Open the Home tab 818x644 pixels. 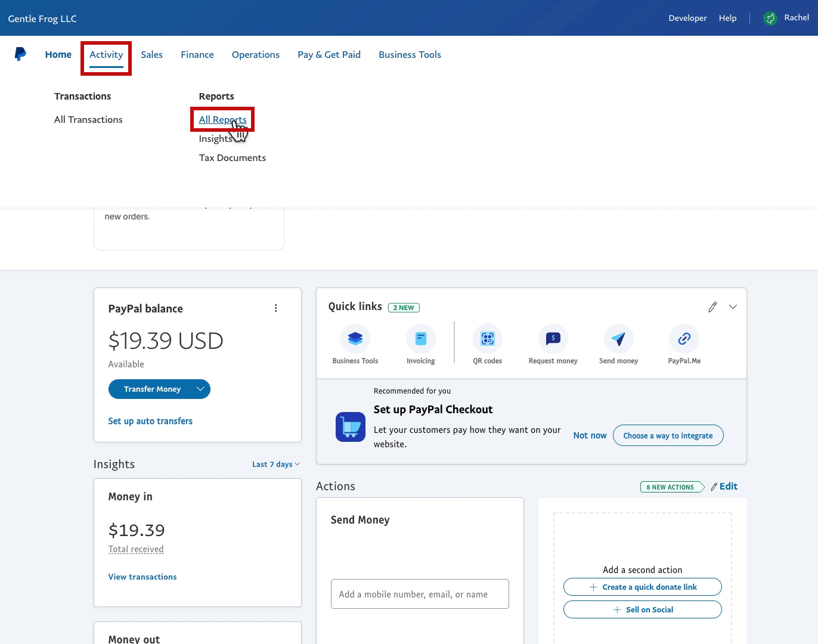(x=58, y=55)
